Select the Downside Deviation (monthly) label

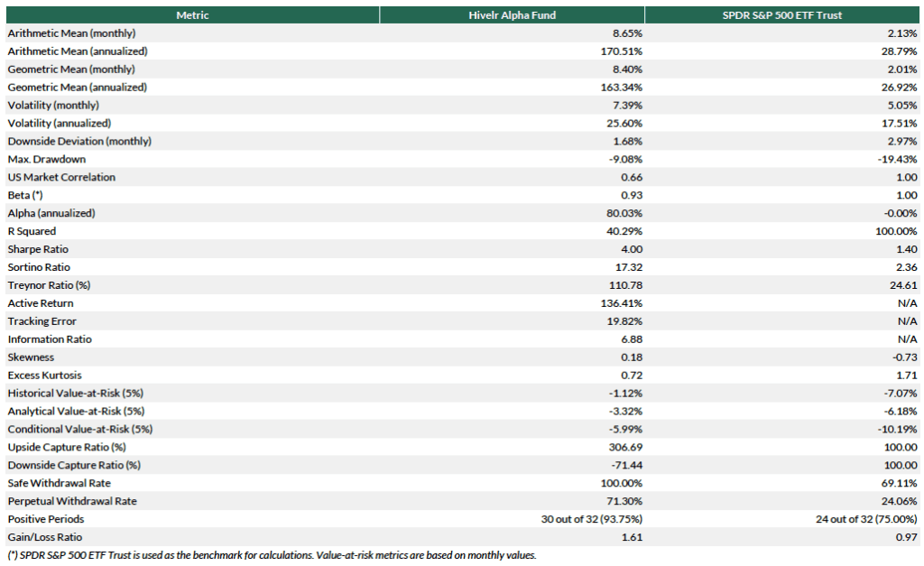pos(79,142)
